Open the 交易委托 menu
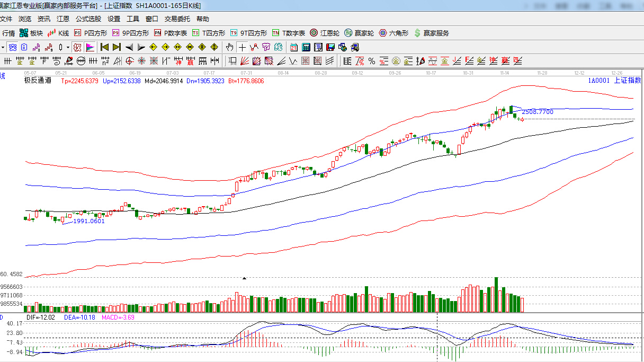 (177, 19)
